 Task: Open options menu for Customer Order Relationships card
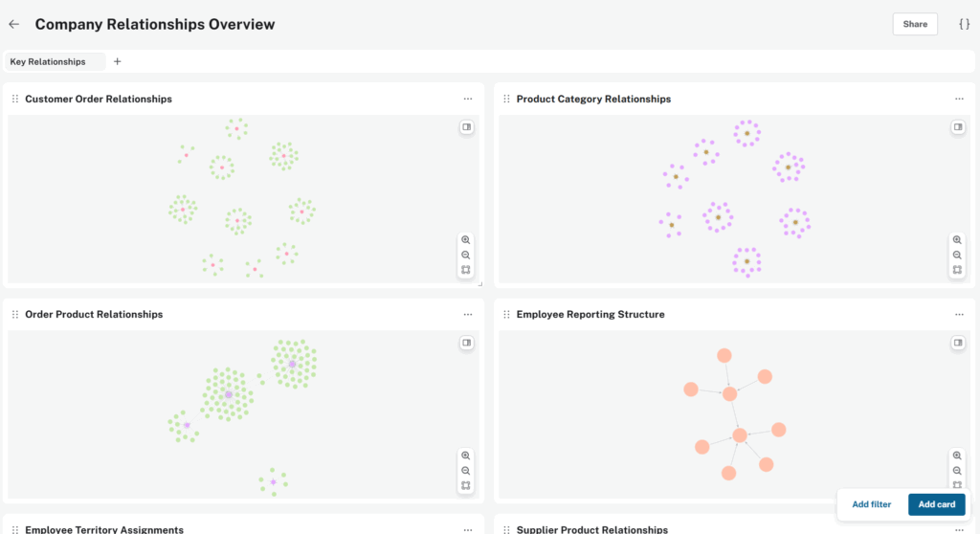(x=467, y=99)
